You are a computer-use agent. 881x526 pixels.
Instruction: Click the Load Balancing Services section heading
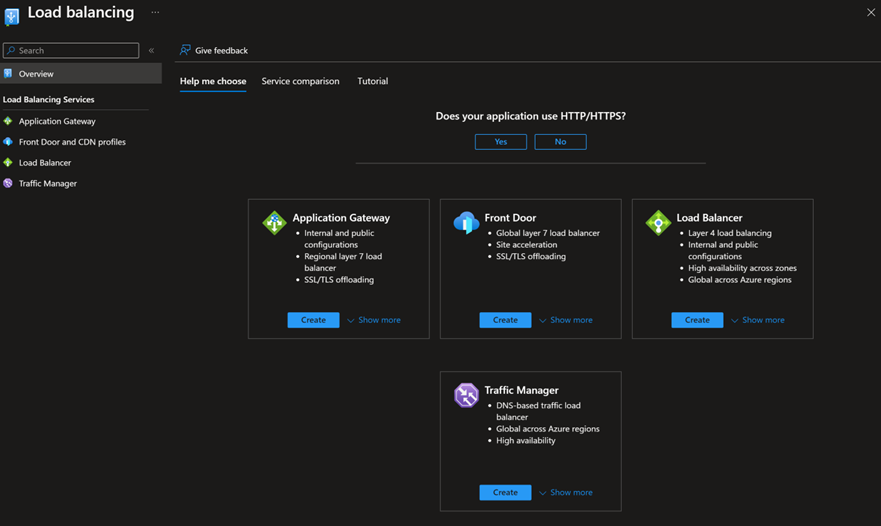coord(48,99)
